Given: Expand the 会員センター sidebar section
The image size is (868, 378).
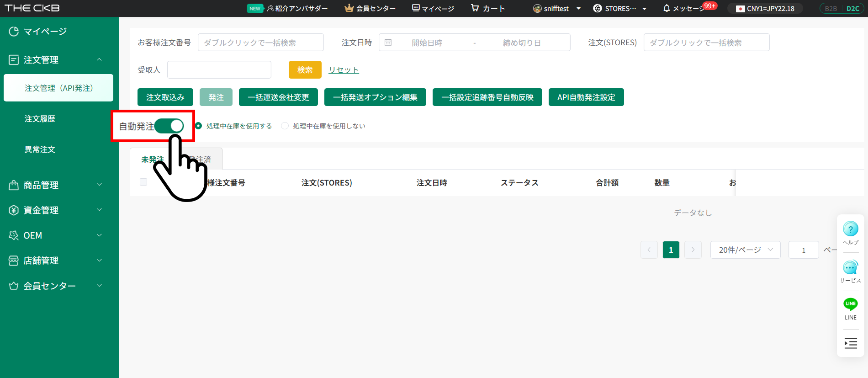Looking at the screenshot, I should (100, 285).
